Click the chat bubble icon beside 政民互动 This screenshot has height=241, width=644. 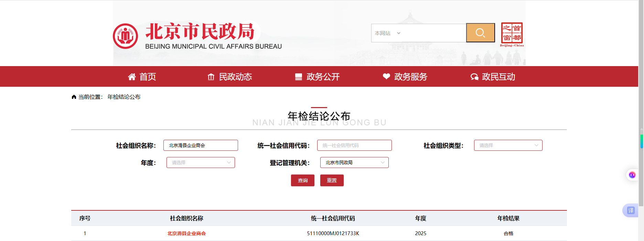click(474, 77)
